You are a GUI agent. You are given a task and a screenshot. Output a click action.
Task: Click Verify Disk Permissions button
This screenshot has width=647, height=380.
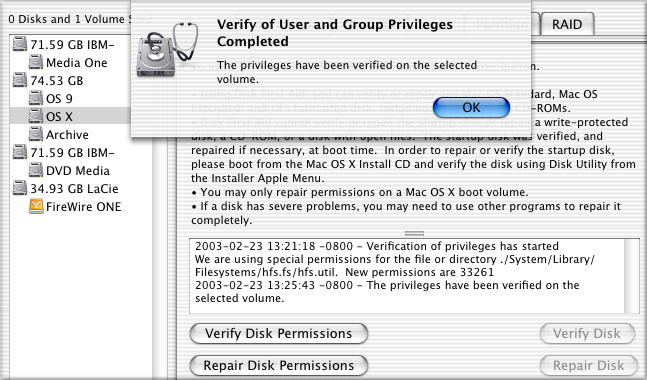click(x=279, y=333)
